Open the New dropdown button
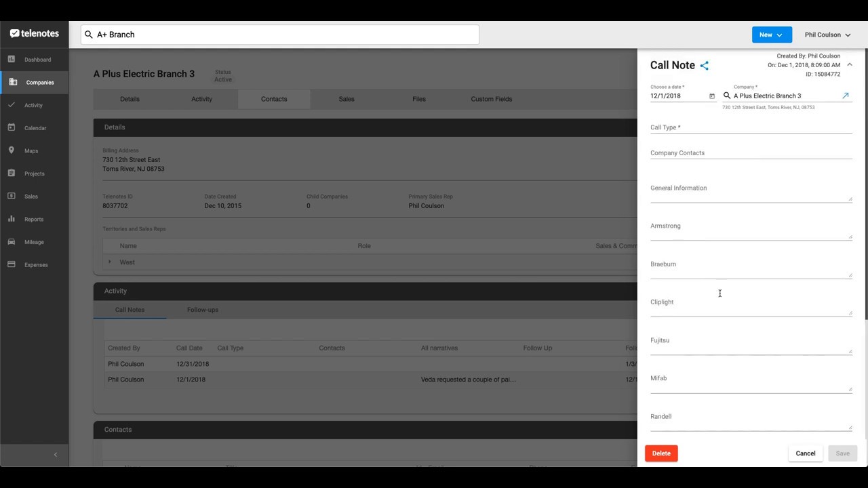The width and height of the screenshot is (868, 488). 772,35
